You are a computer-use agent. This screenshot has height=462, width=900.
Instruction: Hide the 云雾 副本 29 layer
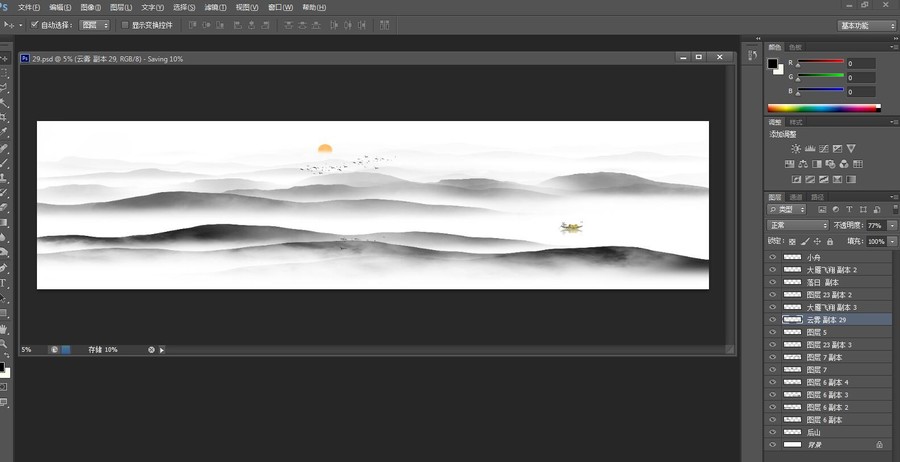[773, 320]
